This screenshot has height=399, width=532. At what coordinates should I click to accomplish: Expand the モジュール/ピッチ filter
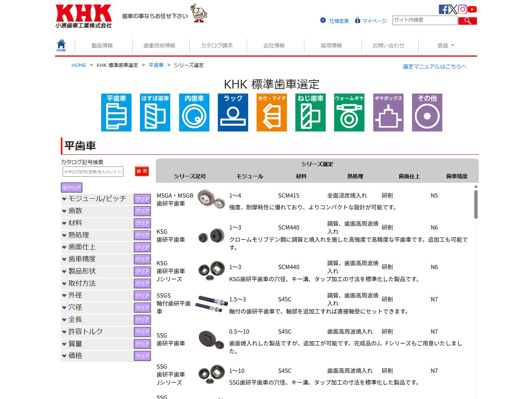(x=97, y=199)
